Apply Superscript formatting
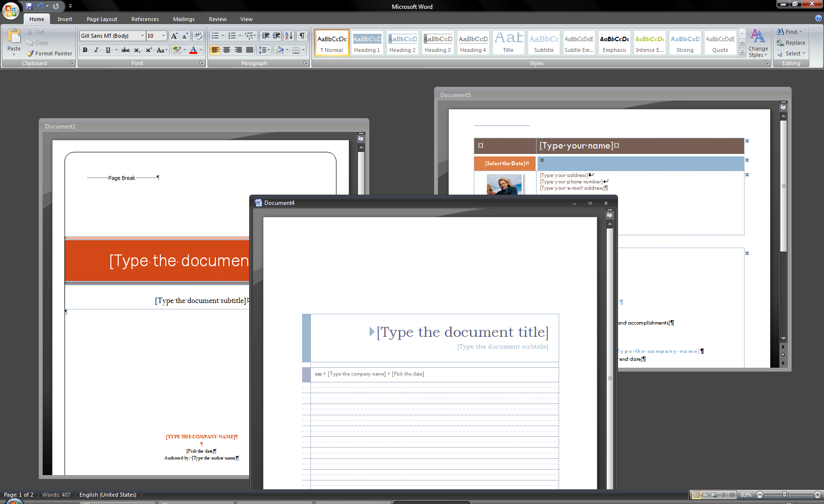 (149, 50)
